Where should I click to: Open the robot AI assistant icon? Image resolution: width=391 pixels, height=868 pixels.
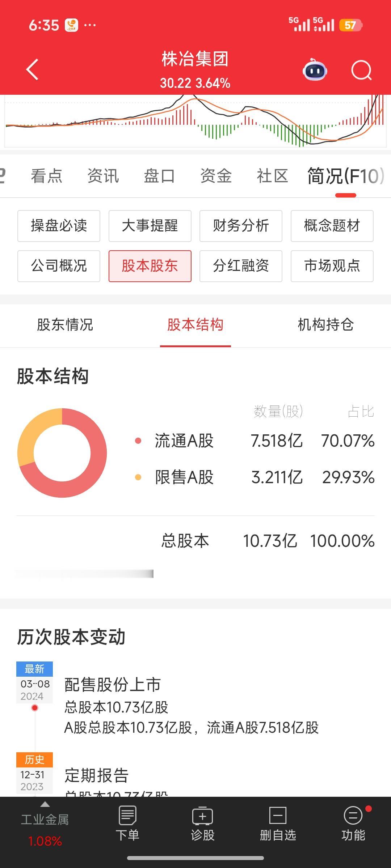(315, 70)
